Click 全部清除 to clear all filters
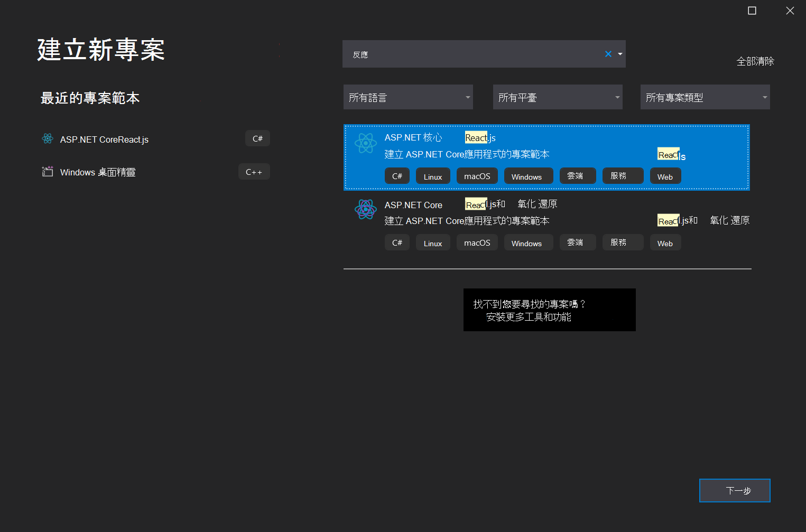The image size is (806, 532). pyautogui.click(x=755, y=61)
